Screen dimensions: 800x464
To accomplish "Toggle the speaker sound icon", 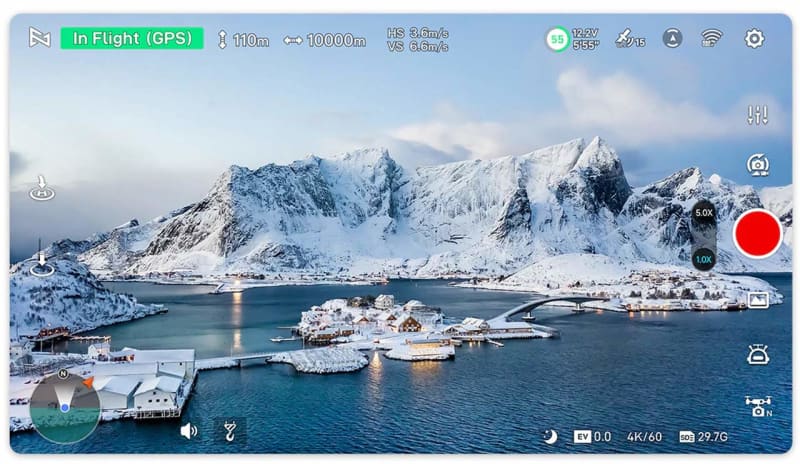I will click(189, 431).
